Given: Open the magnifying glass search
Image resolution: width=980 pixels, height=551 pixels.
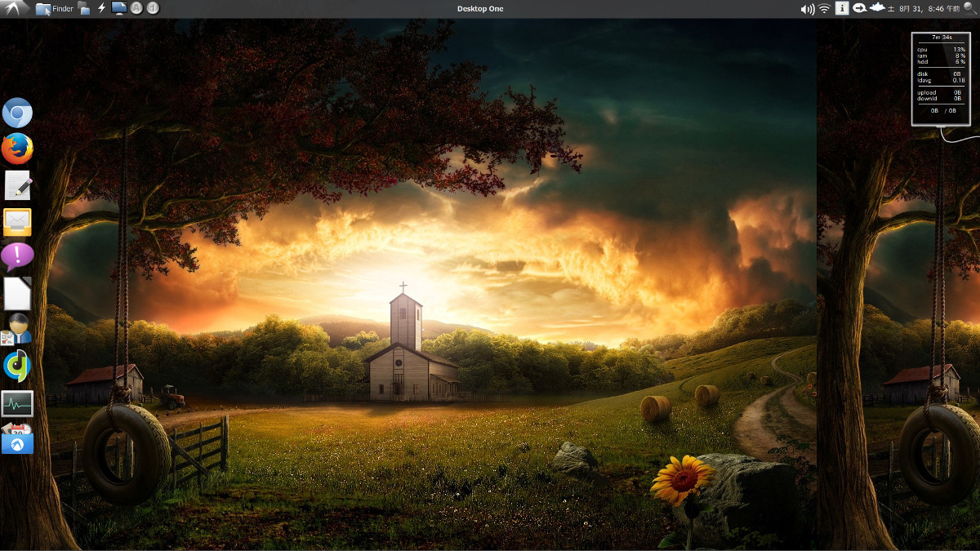Looking at the screenshot, I should coord(970,8).
